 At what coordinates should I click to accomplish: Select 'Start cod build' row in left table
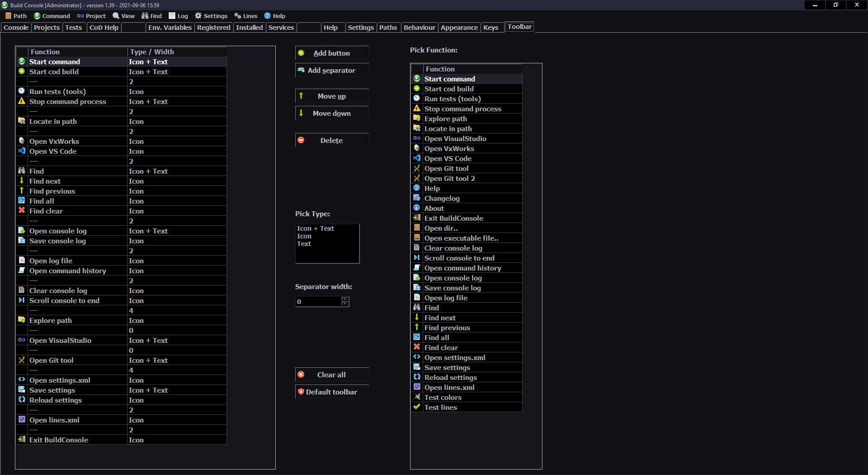pos(121,71)
